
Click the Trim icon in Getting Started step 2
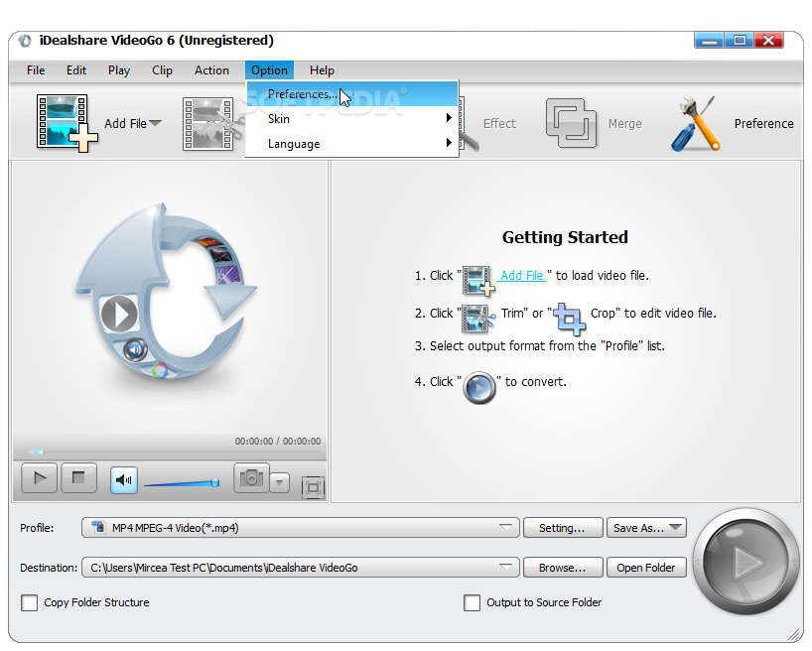pyautogui.click(x=478, y=318)
